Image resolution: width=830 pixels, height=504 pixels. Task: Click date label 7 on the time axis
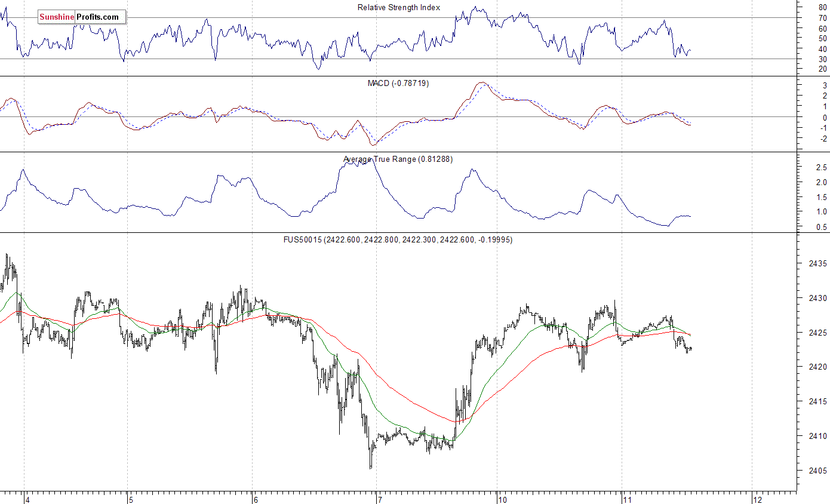381,499
